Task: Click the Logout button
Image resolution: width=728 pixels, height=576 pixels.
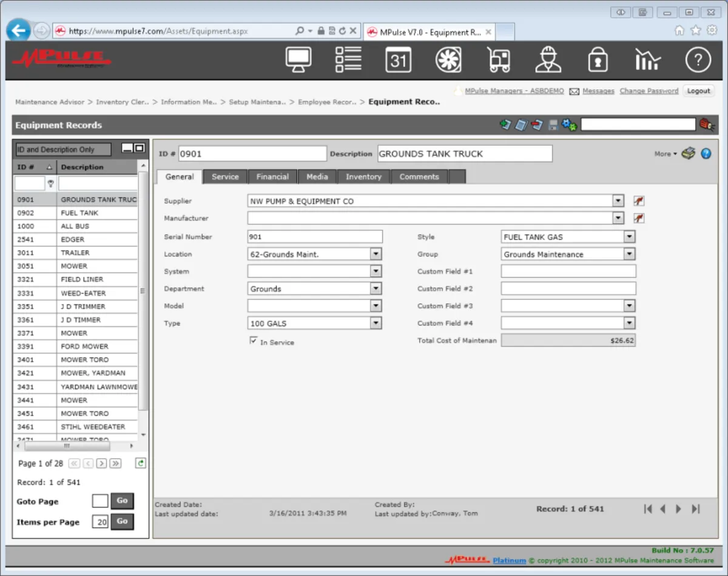Action: tap(698, 91)
